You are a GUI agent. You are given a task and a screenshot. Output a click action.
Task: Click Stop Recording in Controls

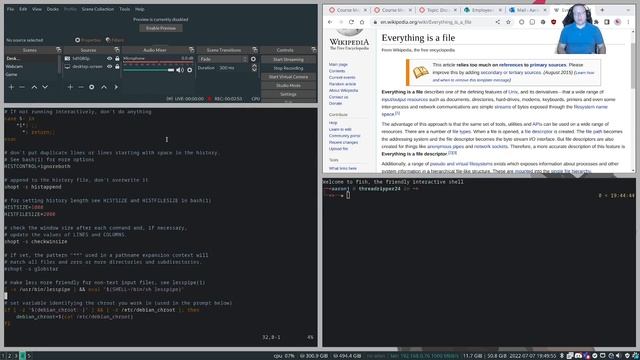[288, 68]
